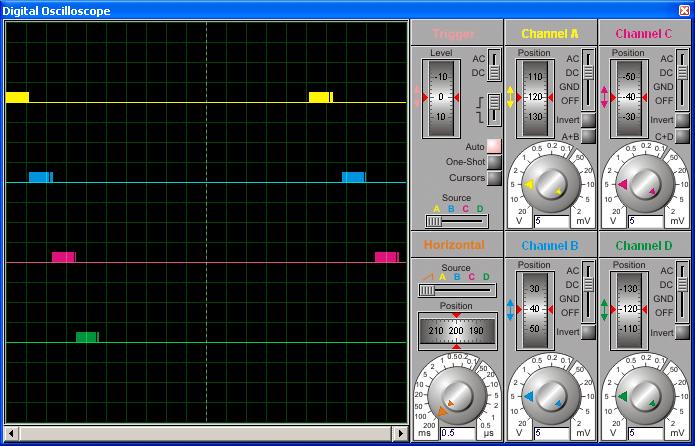The height and width of the screenshot is (446, 695).
Task: Click the Channel C volts value field
Action: [646, 221]
